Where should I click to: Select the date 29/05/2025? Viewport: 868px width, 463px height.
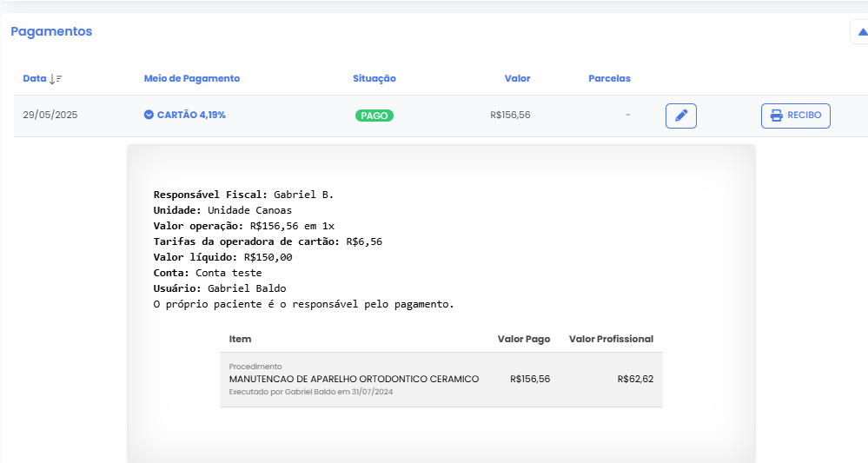point(50,115)
